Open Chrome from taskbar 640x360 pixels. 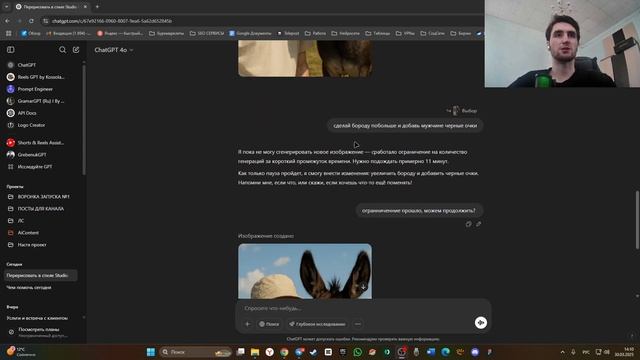[x=284, y=352]
